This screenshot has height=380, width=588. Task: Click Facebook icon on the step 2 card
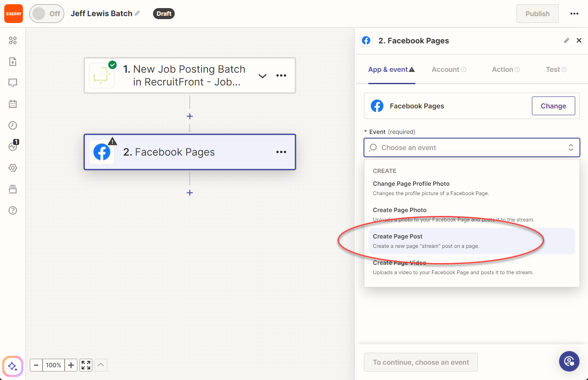click(102, 152)
